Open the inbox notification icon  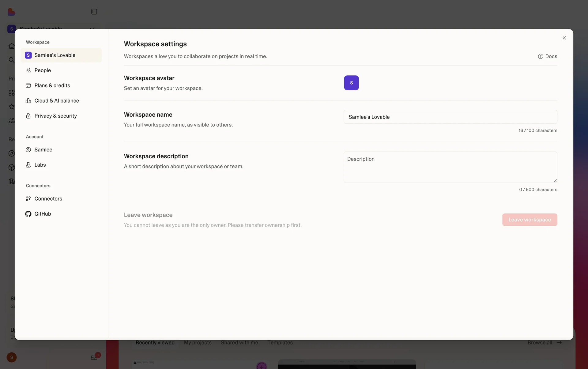click(x=94, y=357)
